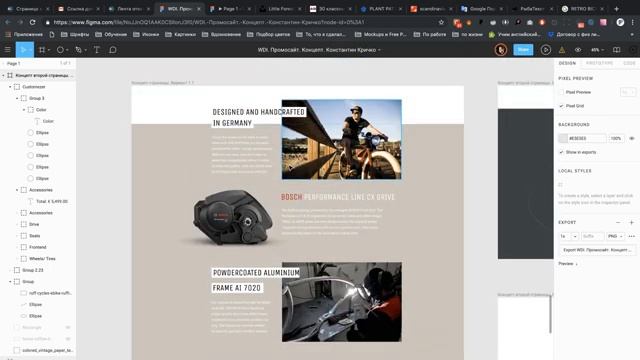Edit the background opacity 100% field
This screenshot has width=640, height=360.
[x=616, y=138]
